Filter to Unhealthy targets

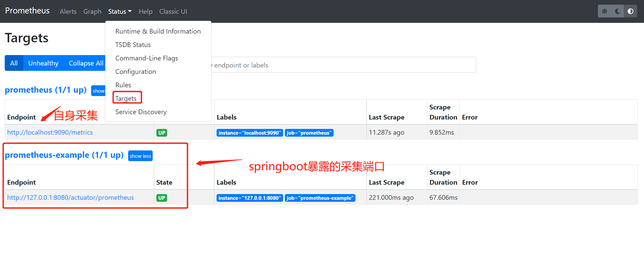(43, 63)
